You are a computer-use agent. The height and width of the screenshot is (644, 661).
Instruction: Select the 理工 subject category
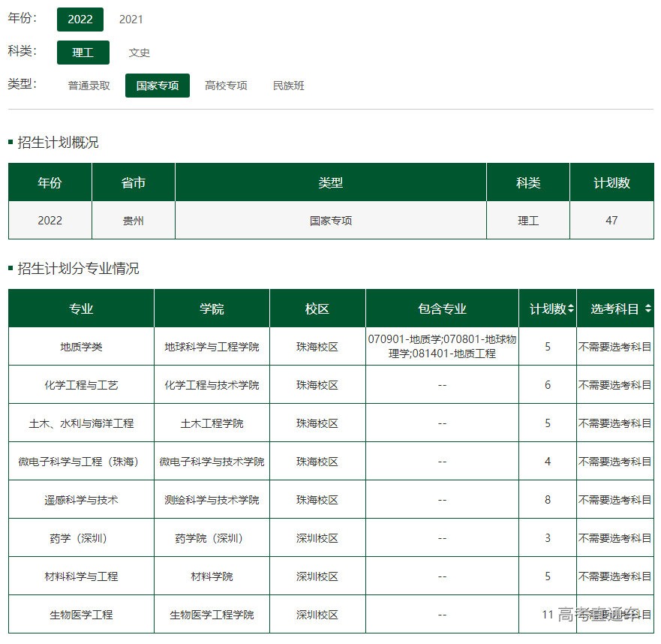[83, 53]
